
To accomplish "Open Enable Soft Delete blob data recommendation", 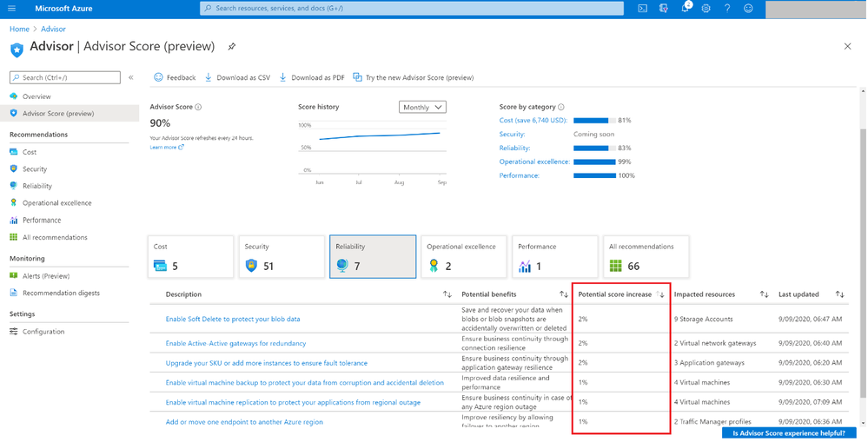I will tap(233, 320).
